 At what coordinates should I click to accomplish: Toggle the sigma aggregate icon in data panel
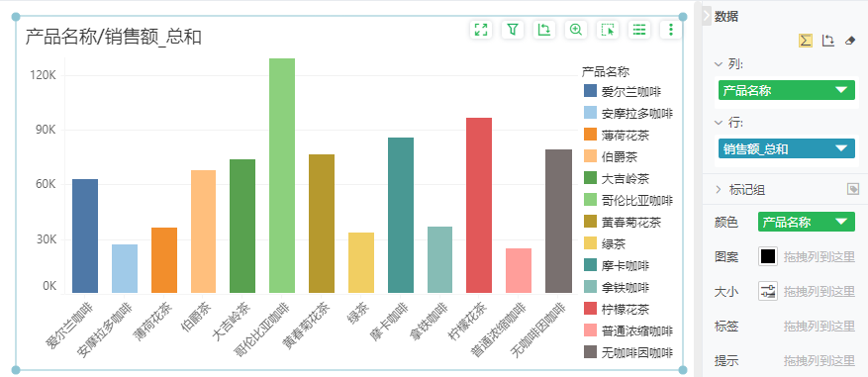[806, 41]
